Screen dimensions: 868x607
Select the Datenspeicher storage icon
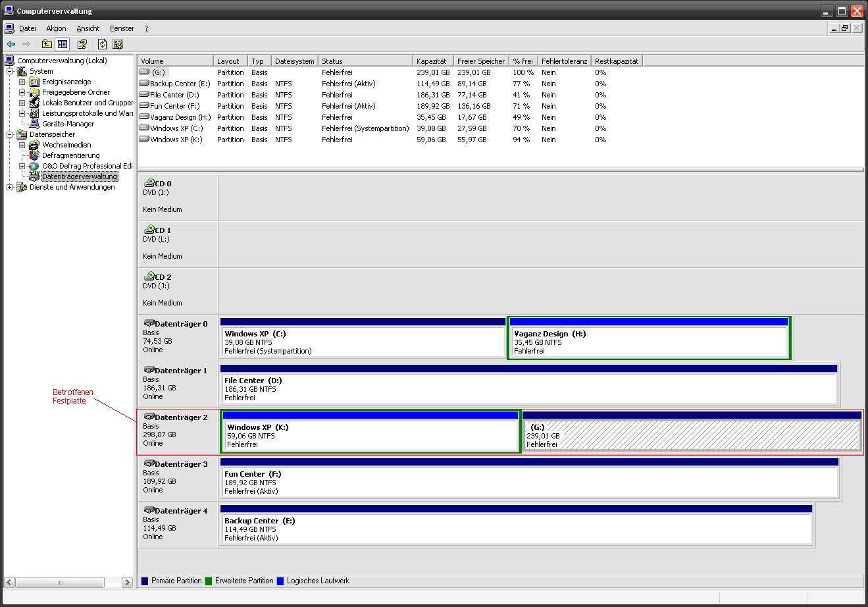(22, 134)
